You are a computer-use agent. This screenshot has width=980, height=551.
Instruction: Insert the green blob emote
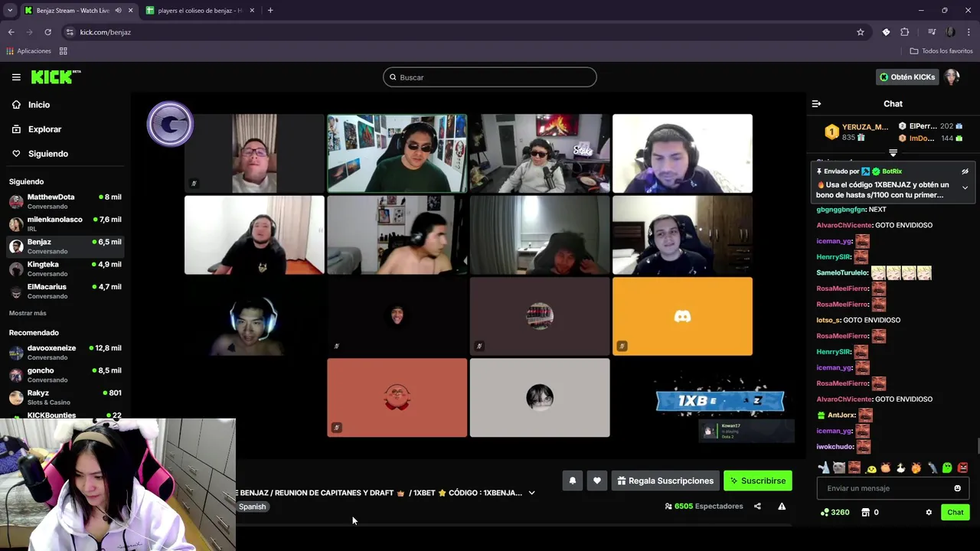[947, 468]
